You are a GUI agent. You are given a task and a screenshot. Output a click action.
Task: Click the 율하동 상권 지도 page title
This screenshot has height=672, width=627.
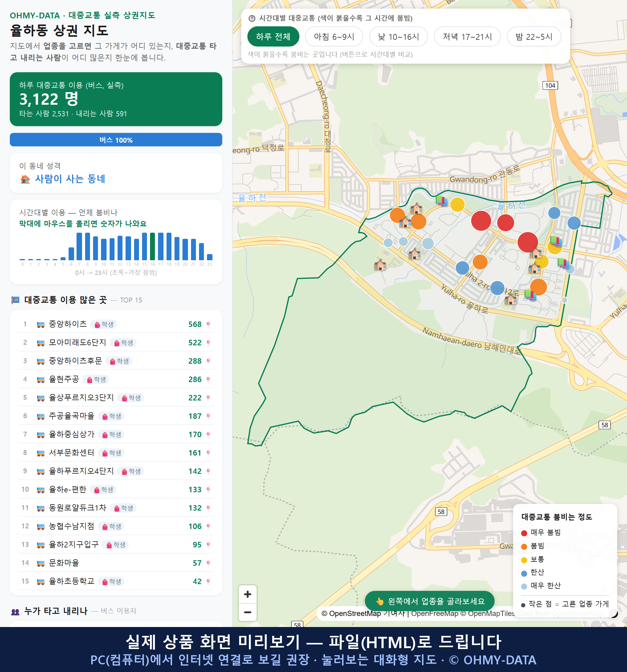(59, 30)
